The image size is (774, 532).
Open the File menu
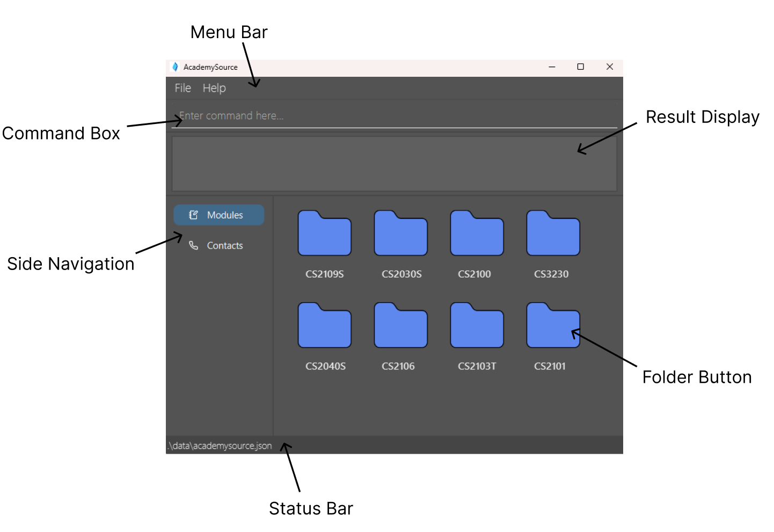click(x=182, y=88)
